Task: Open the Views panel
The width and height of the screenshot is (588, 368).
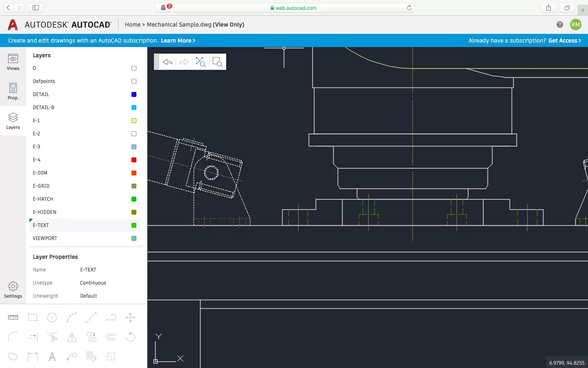Action: (x=13, y=62)
